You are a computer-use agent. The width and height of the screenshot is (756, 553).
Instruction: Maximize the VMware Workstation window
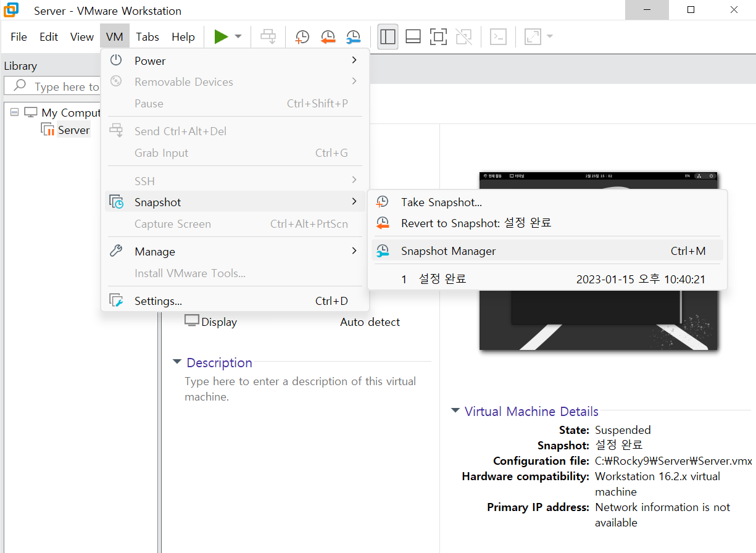[x=691, y=10]
